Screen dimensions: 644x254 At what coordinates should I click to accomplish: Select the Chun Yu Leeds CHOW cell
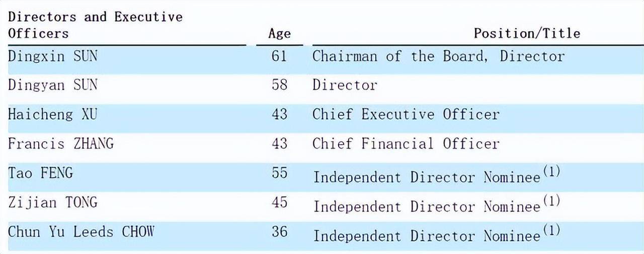point(81,231)
